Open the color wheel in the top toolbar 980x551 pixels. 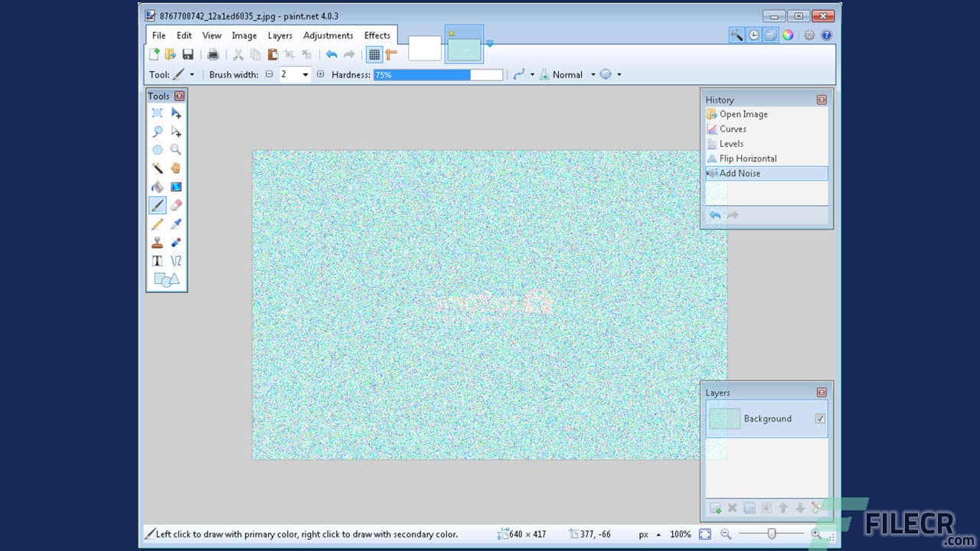pos(789,35)
